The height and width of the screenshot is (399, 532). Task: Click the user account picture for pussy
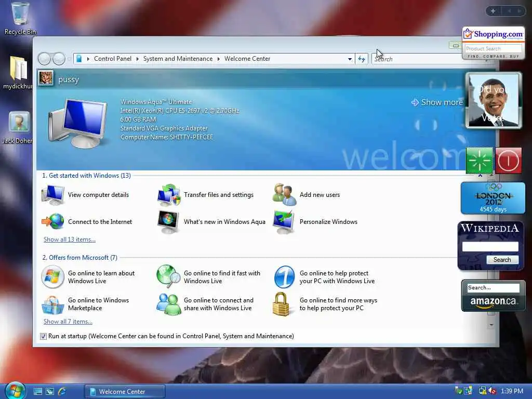[46, 78]
